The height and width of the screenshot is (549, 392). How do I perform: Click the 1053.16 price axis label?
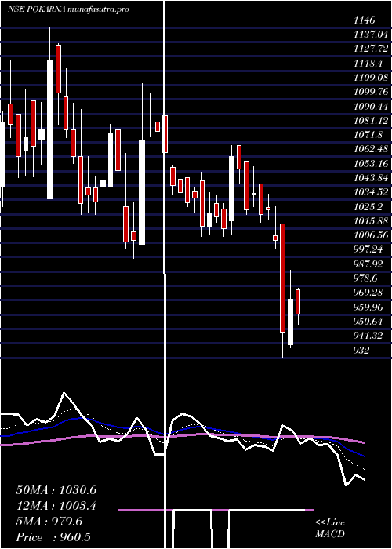(x=371, y=163)
